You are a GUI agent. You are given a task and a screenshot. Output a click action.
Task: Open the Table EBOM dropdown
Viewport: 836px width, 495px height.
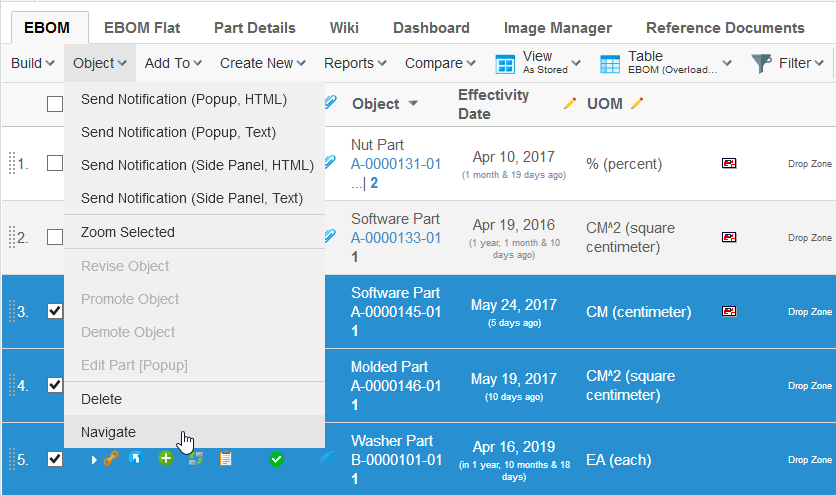coord(665,63)
